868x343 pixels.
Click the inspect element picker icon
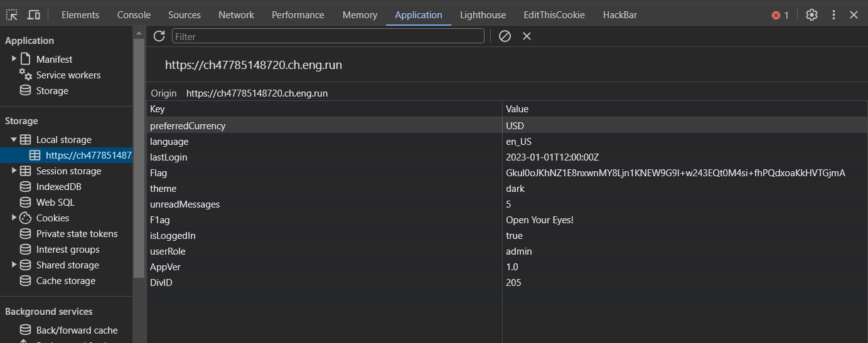12,14
